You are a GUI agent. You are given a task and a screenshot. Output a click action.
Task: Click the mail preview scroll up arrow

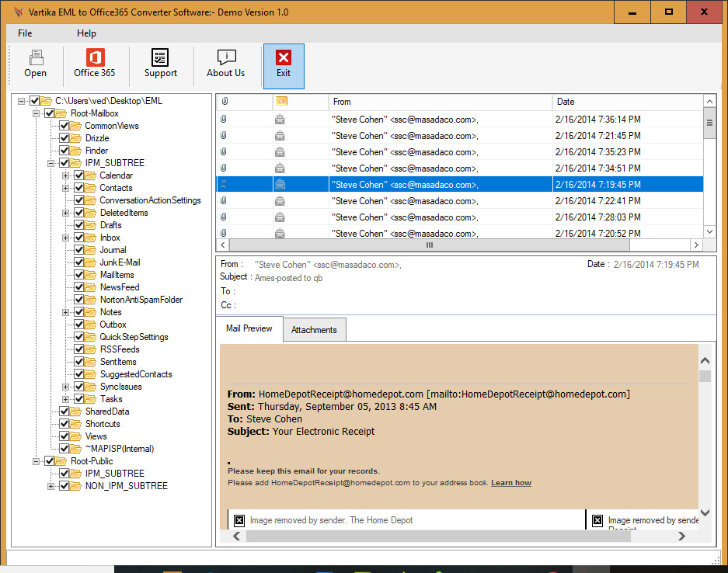pyautogui.click(x=705, y=361)
